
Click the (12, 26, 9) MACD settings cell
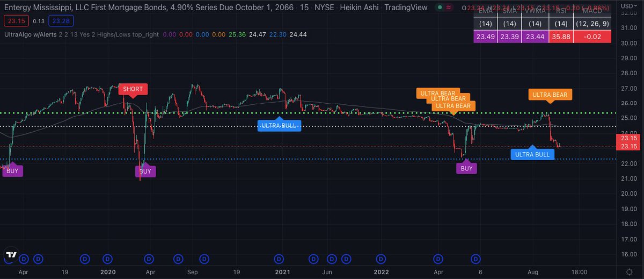pyautogui.click(x=591, y=24)
